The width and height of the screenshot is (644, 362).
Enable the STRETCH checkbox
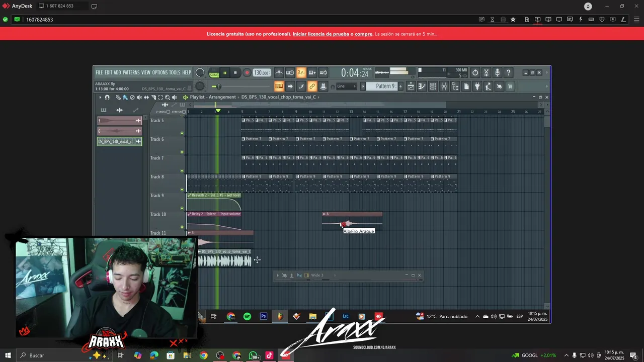[184, 112]
